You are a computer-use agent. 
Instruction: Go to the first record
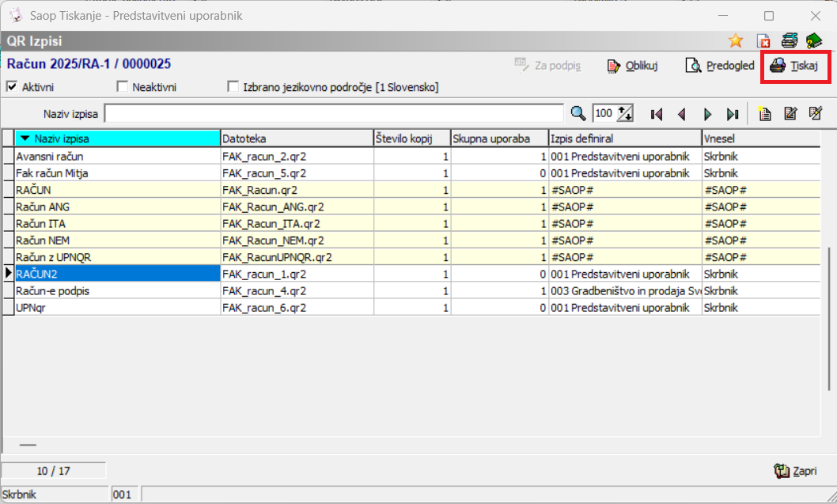[x=657, y=114]
